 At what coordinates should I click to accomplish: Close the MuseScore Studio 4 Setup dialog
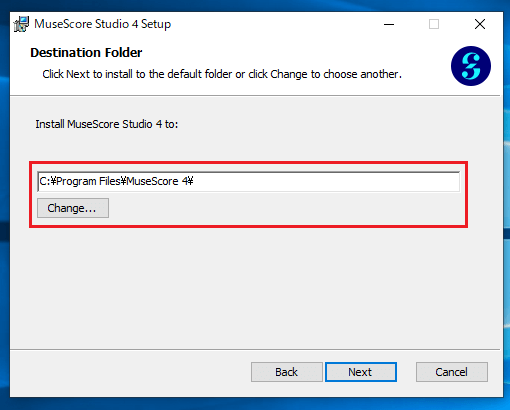pyautogui.click(x=480, y=24)
